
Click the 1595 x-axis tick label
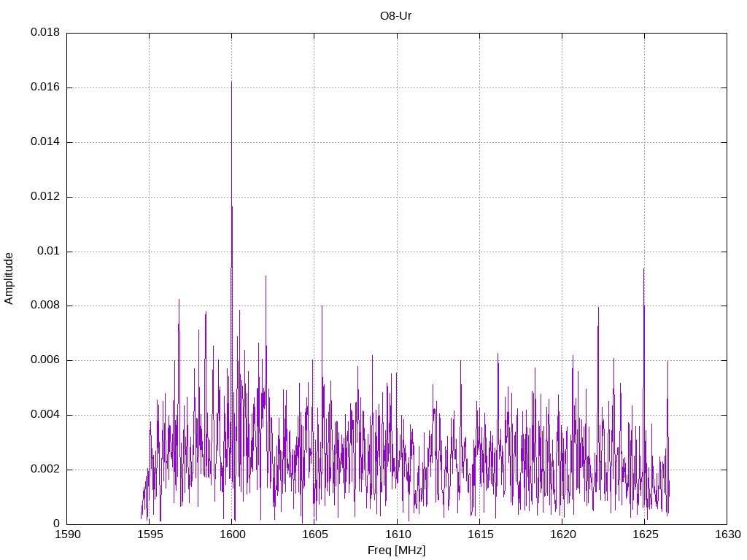pos(150,534)
